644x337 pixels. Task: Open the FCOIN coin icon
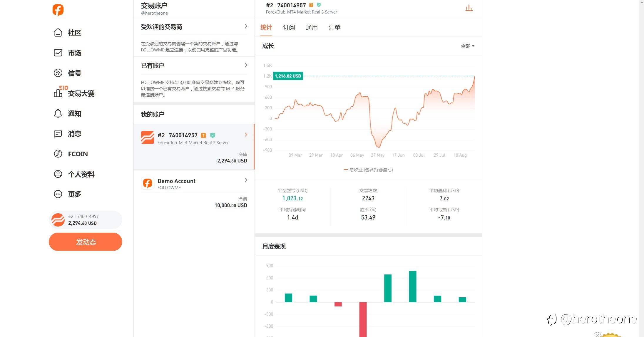[x=58, y=154]
